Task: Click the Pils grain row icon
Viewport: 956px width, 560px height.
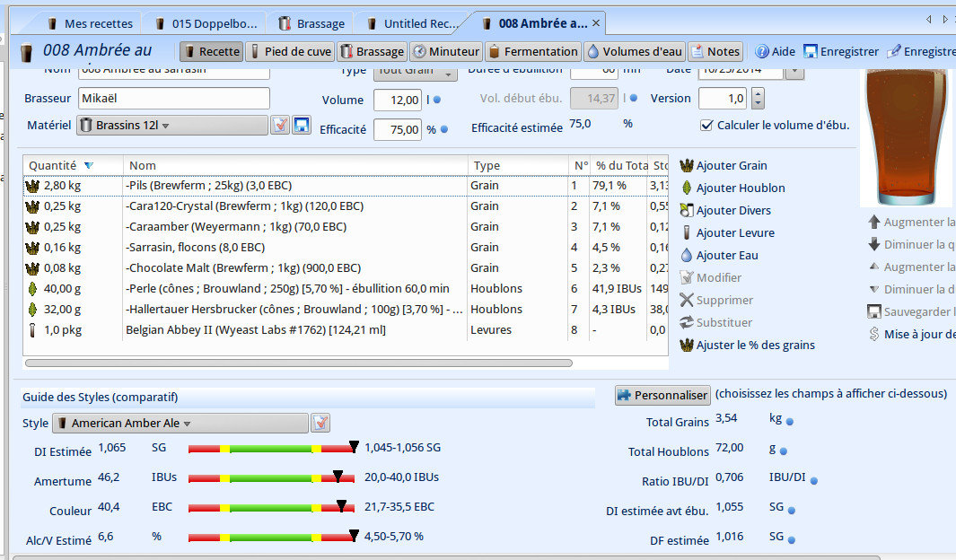Action: pos(32,186)
